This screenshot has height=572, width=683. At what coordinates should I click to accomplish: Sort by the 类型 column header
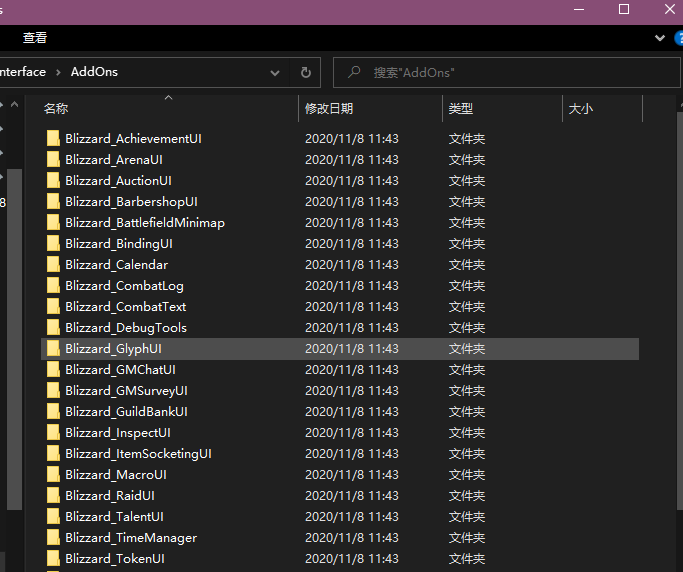pos(460,108)
